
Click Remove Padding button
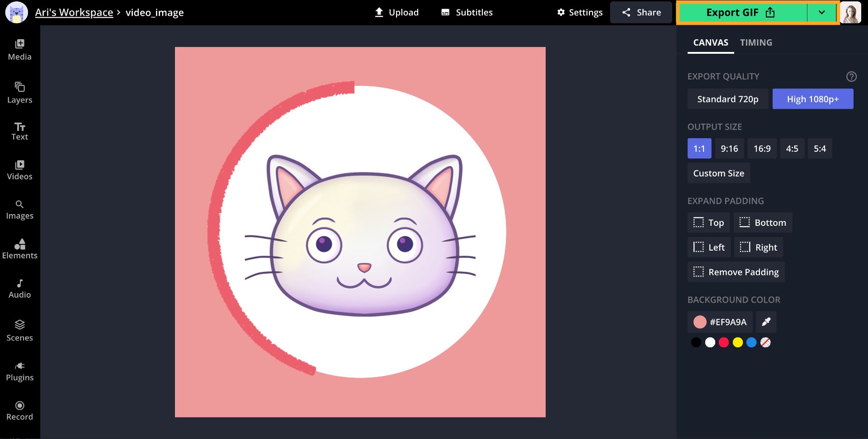pyautogui.click(x=736, y=272)
